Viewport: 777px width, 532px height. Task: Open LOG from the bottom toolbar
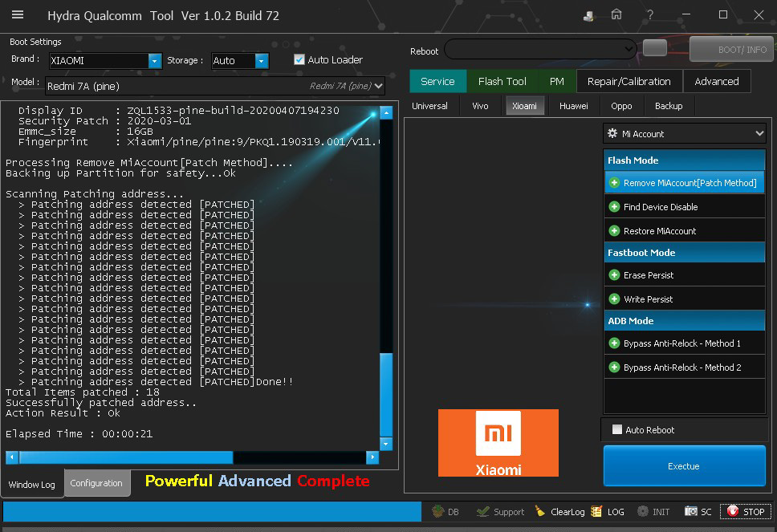pyautogui.click(x=608, y=512)
